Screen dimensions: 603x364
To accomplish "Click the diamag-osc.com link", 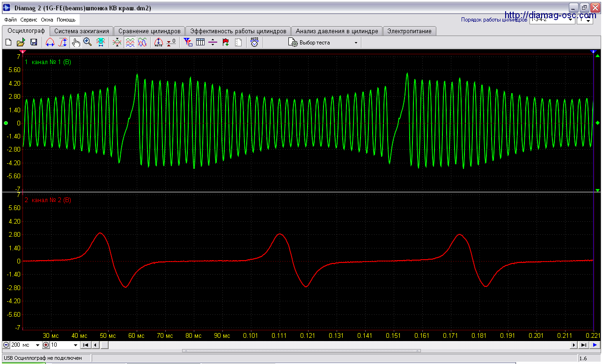I will pyautogui.click(x=551, y=15).
